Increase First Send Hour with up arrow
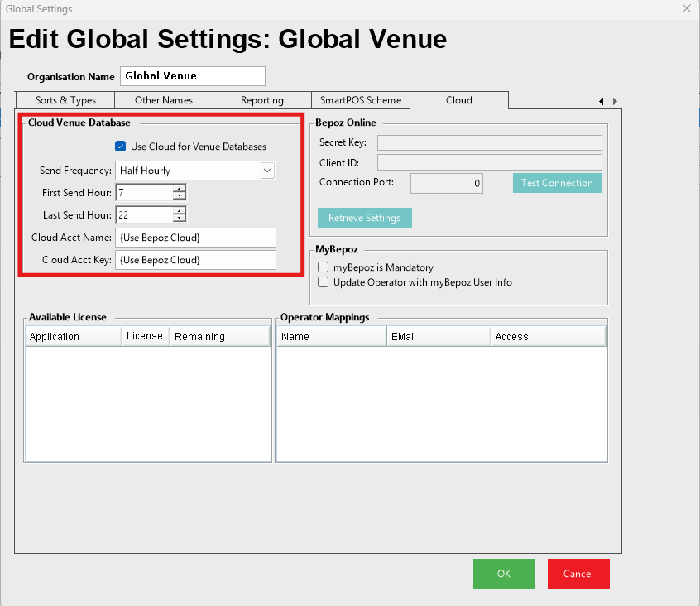 point(179,189)
